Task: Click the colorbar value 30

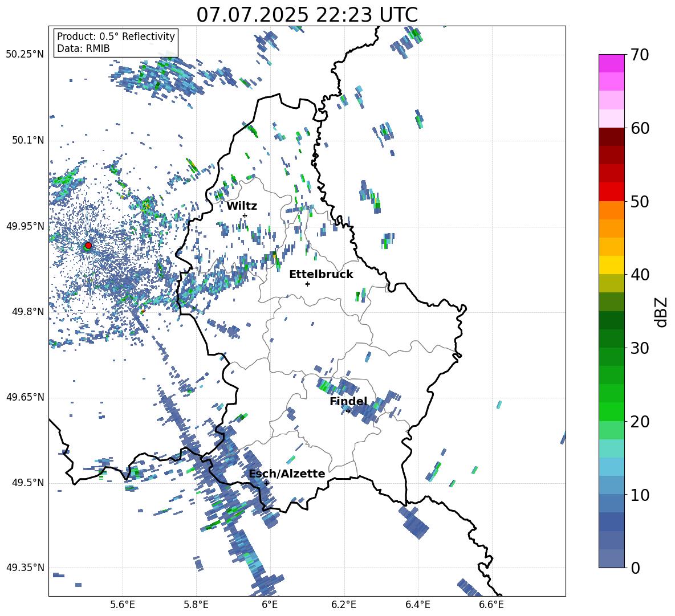Action: [x=640, y=348]
